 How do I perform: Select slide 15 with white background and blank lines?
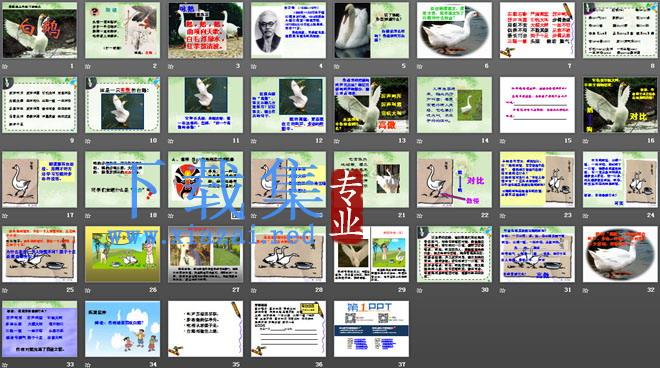[x=537, y=105]
